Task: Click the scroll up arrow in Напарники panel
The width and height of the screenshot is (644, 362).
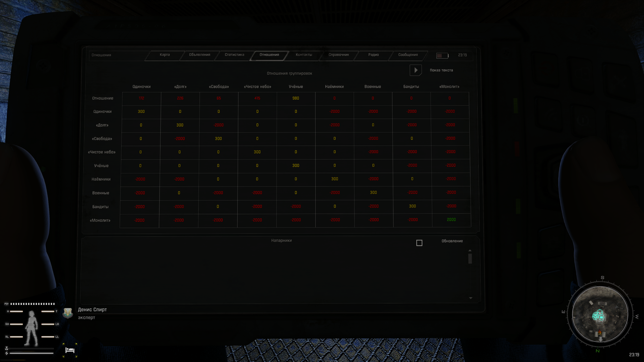Action: pos(470,251)
